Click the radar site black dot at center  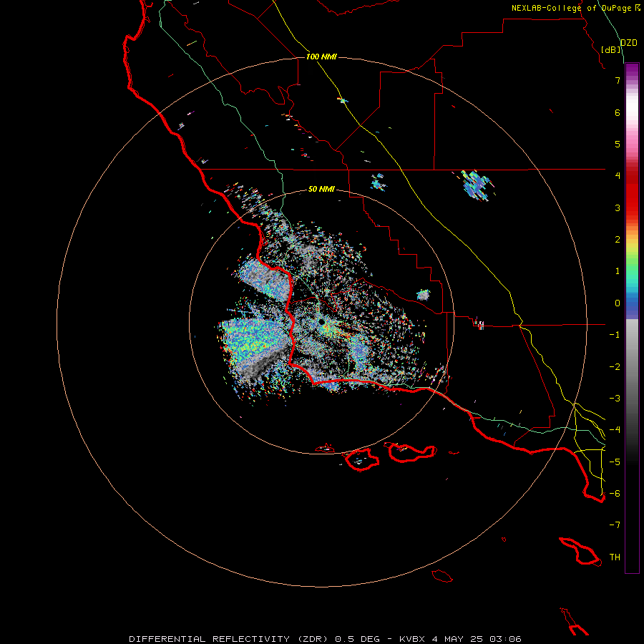click(321, 321)
